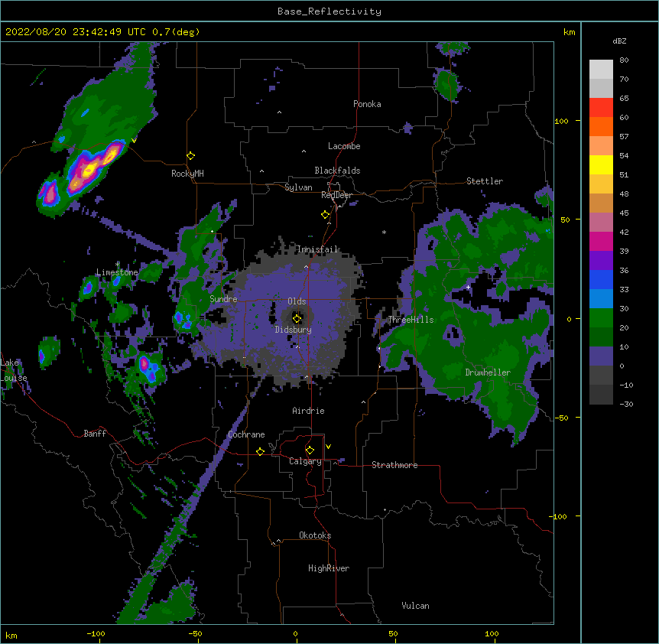
Task: Click the Stettler label
Action: pyautogui.click(x=485, y=181)
